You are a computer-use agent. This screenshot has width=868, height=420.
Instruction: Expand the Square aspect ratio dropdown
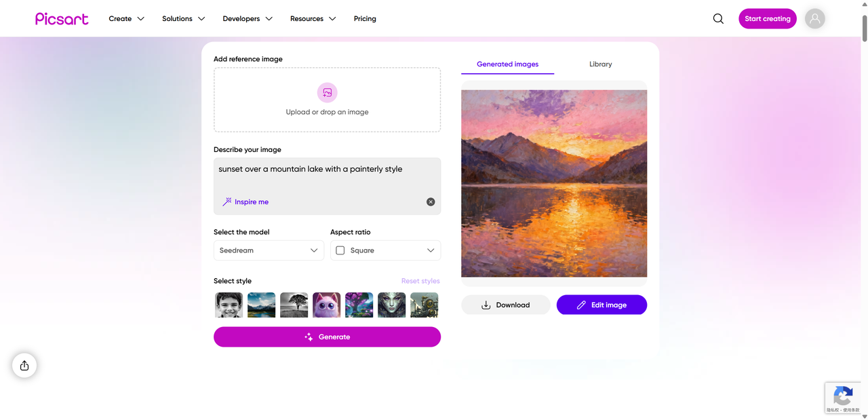pos(385,250)
